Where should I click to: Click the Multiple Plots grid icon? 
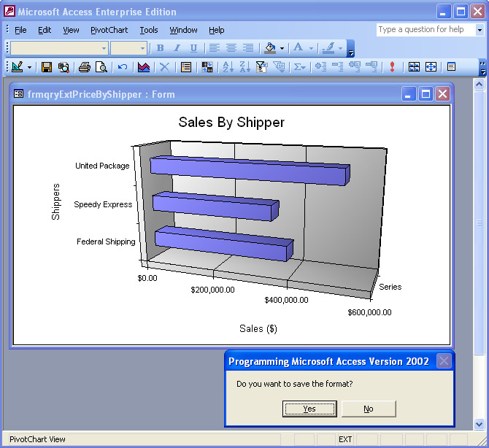click(x=414, y=67)
